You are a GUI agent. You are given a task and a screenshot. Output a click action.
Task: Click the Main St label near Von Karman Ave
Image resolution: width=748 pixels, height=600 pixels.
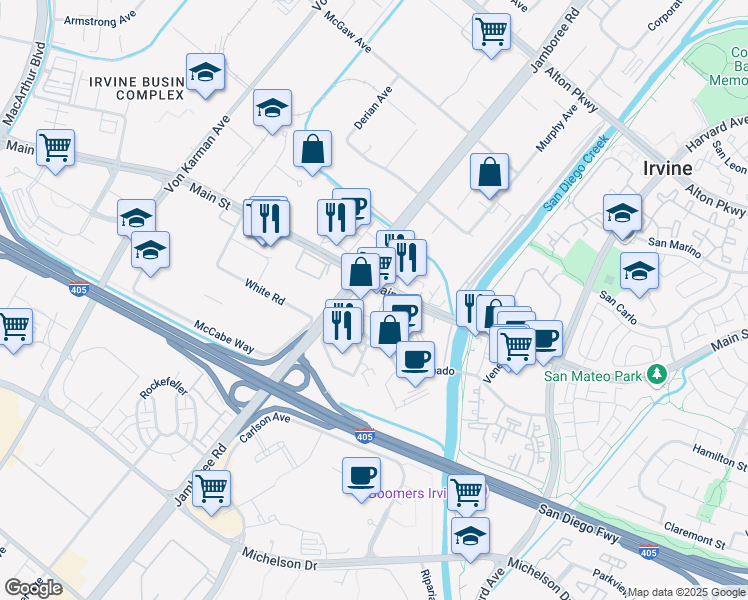tap(210, 197)
